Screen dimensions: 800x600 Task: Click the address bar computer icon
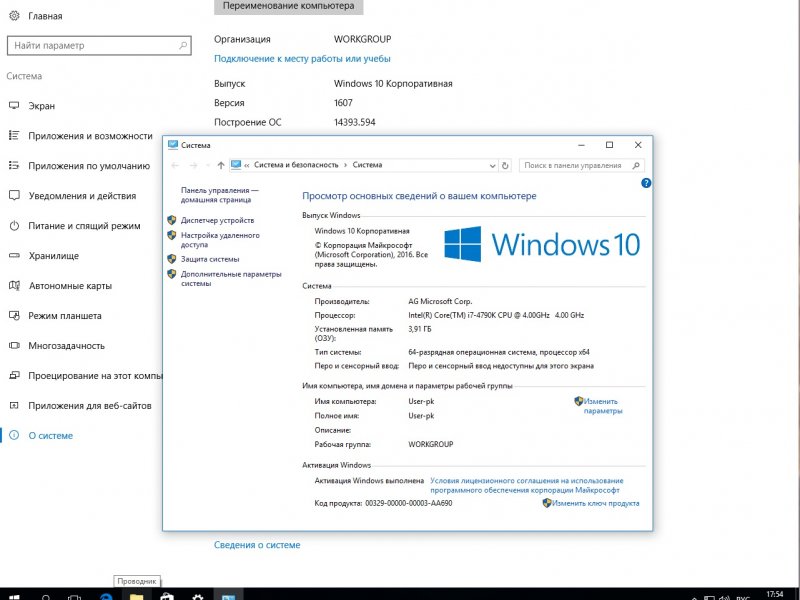[236, 165]
